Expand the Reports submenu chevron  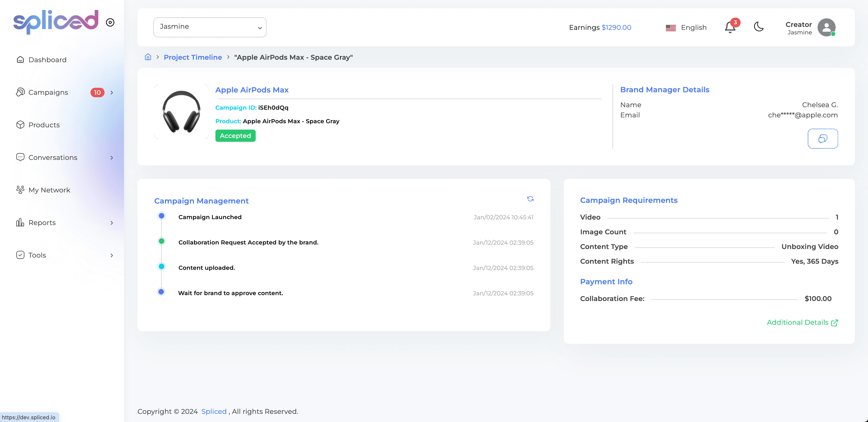[x=112, y=223]
